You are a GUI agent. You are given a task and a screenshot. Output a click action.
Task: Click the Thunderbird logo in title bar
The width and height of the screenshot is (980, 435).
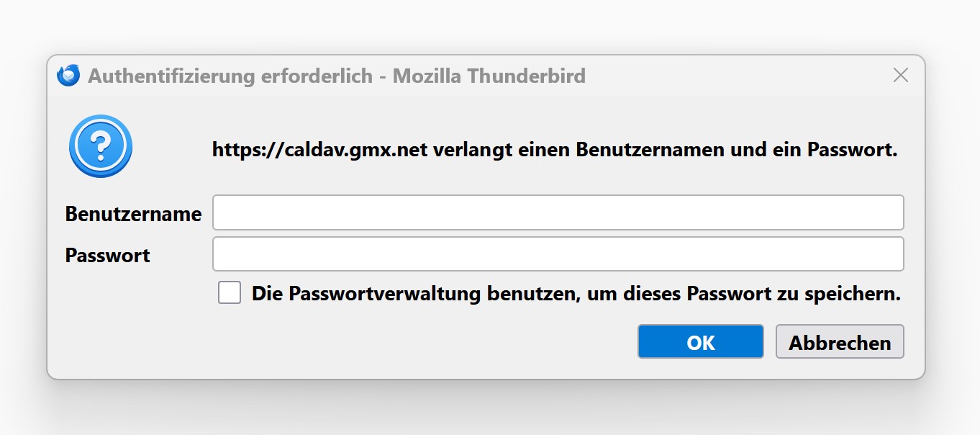click(x=68, y=75)
